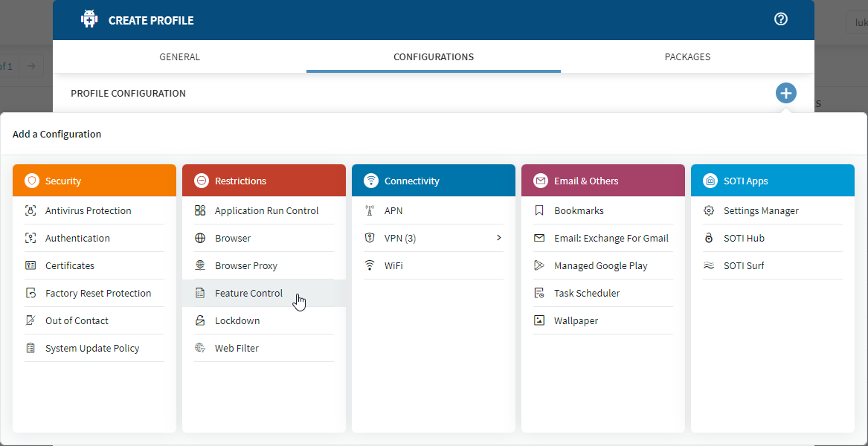
Task: Click the Security category header
Action: pyautogui.click(x=94, y=181)
